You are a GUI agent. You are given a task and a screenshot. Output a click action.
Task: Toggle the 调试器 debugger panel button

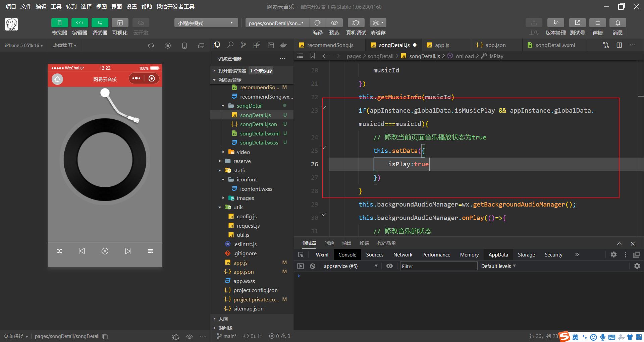click(100, 23)
